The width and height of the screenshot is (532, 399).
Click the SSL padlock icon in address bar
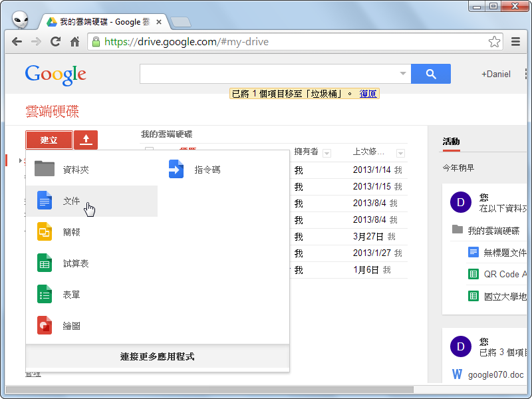pyautogui.click(x=96, y=42)
